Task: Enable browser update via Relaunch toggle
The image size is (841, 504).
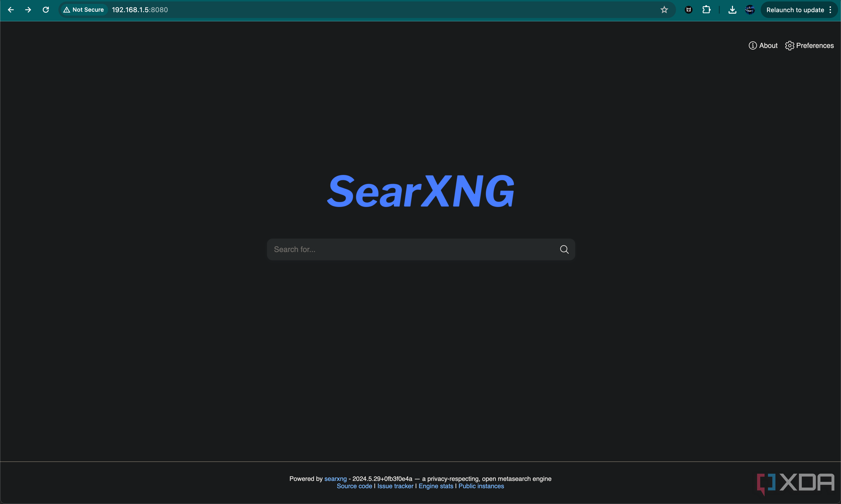Action: [796, 9]
